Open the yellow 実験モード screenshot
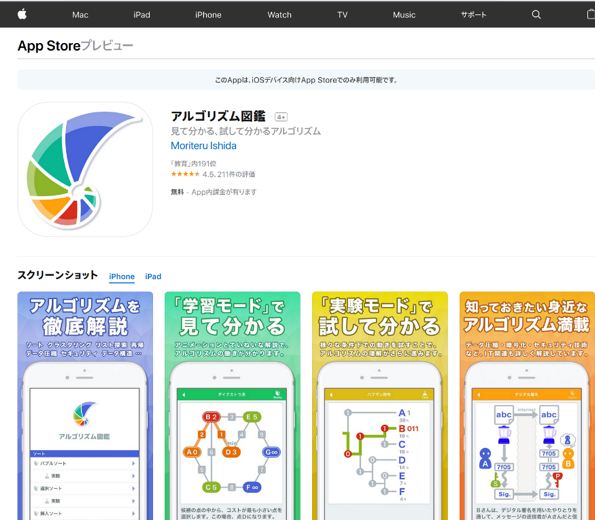This screenshot has height=520, width=595. [380, 406]
